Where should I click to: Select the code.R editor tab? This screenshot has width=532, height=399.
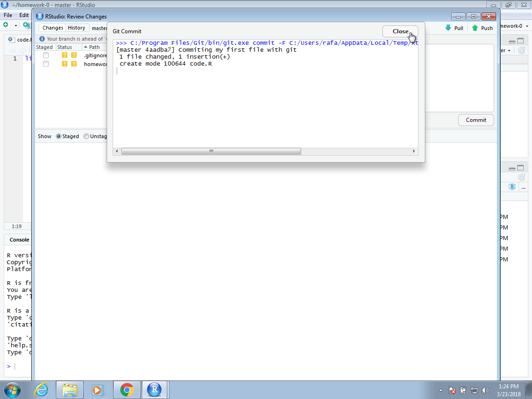point(19,40)
